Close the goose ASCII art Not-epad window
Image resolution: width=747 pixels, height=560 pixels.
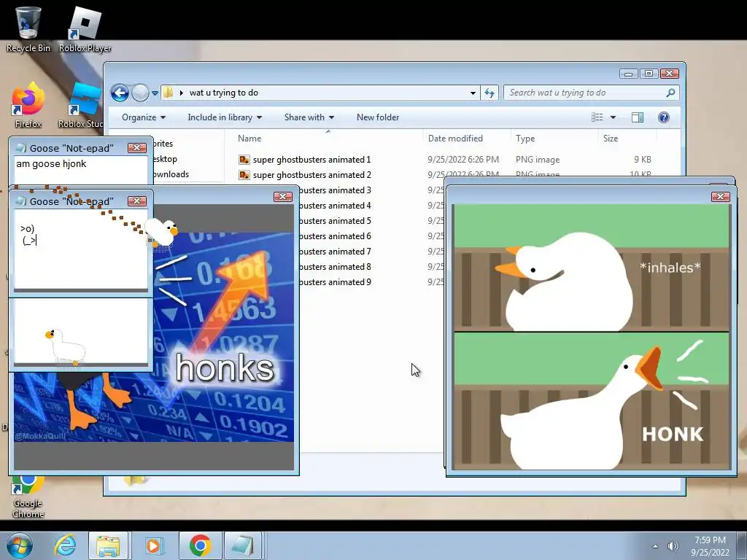click(136, 201)
